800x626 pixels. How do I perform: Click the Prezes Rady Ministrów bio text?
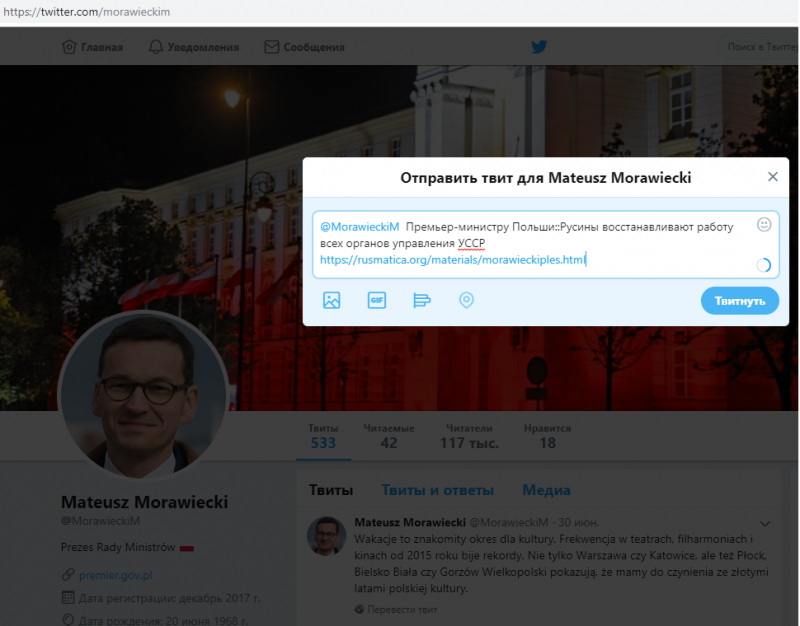pyautogui.click(x=118, y=547)
